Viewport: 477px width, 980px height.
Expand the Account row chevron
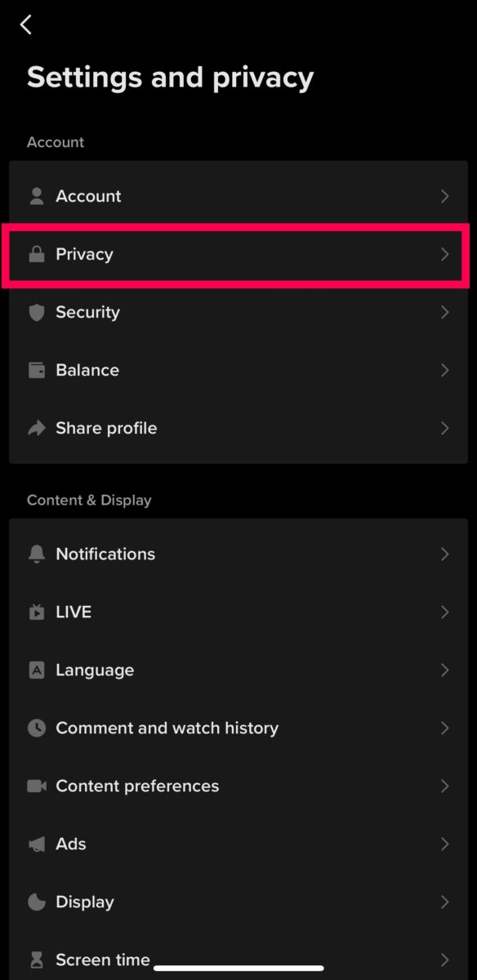(x=445, y=196)
